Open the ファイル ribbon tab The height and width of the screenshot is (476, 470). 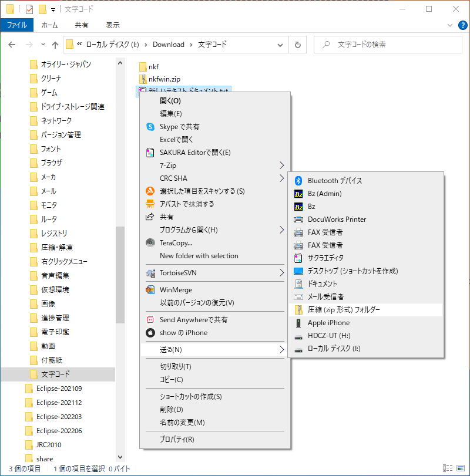pos(16,25)
